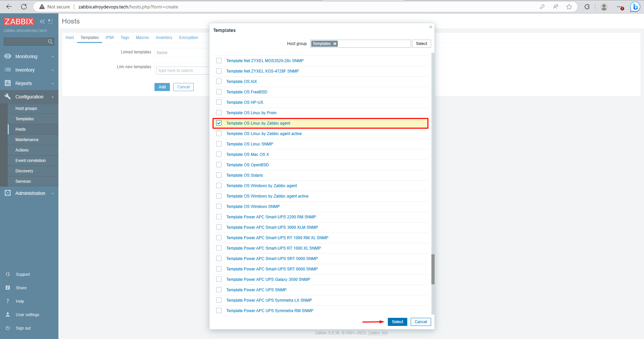Click the Administration gear icon
Viewport: 644px width, 339px height.
click(x=8, y=193)
